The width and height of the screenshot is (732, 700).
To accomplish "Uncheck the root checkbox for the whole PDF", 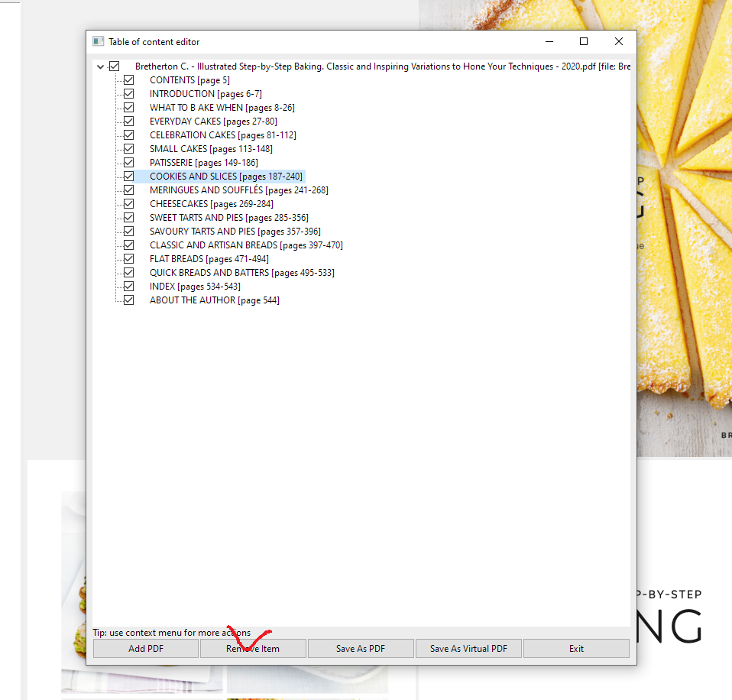I will click(x=115, y=66).
